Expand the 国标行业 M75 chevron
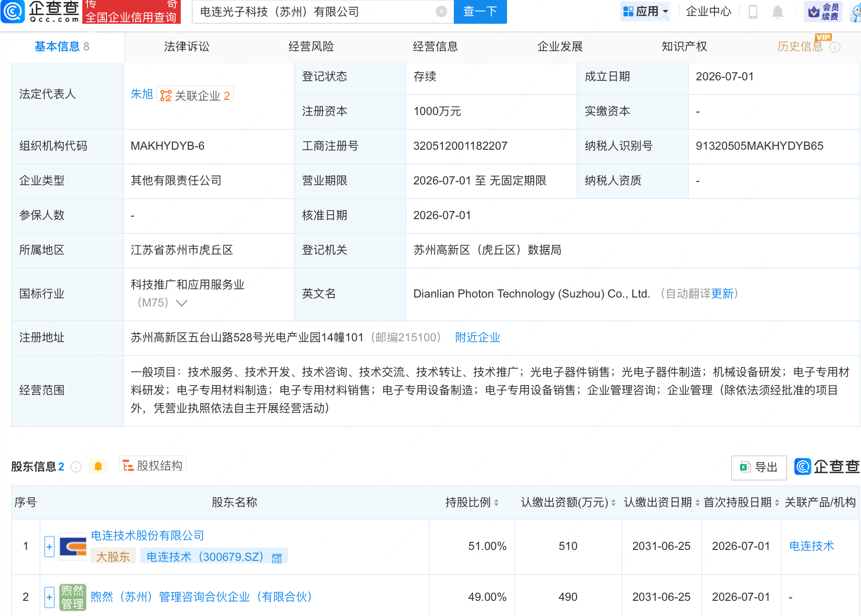Viewport: 861px width, 616px height. 182,303
